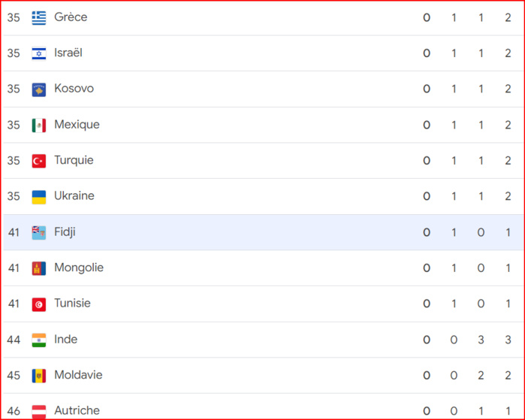
Task: Click the rank number 44 for Inde
Action: click(14, 340)
